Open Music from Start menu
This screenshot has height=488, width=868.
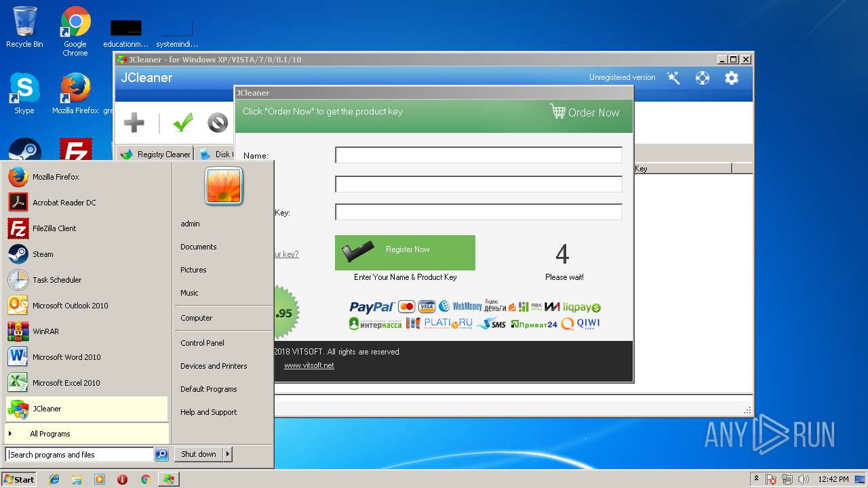[x=222, y=293]
